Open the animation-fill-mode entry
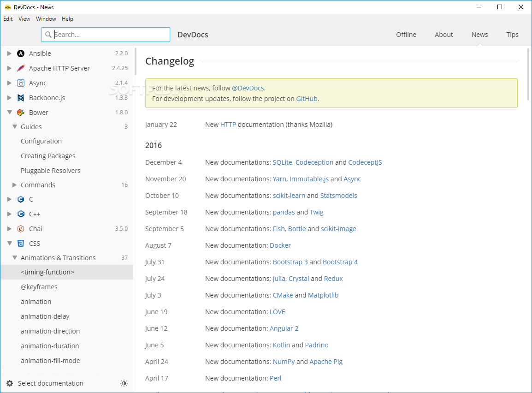The height and width of the screenshot is (393, 532). tap(50, 361)
